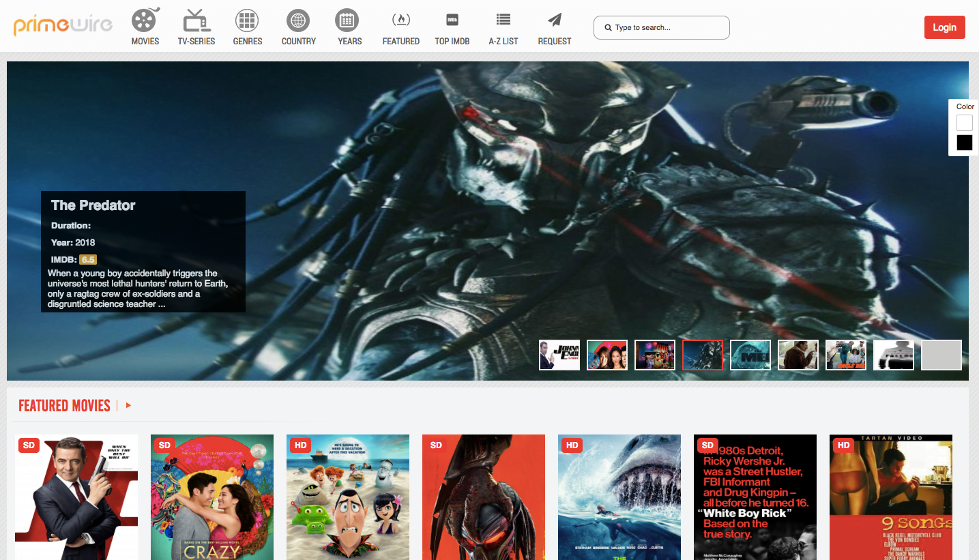
Task: Click the search magnifier icon
Action: pyautogui.click(x=608, y=28)
